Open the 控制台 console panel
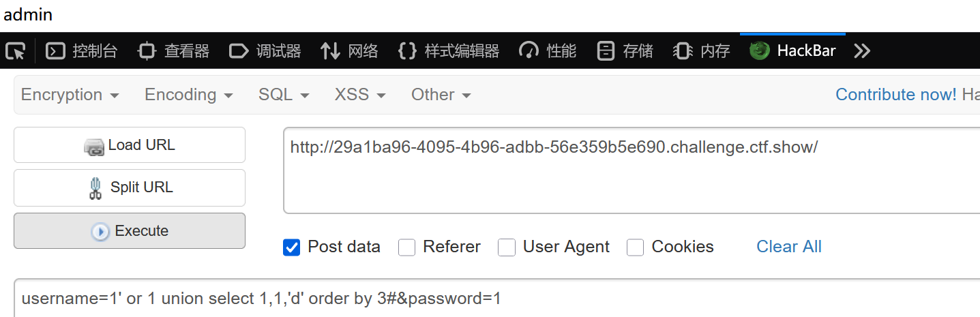 click(82, 50)
